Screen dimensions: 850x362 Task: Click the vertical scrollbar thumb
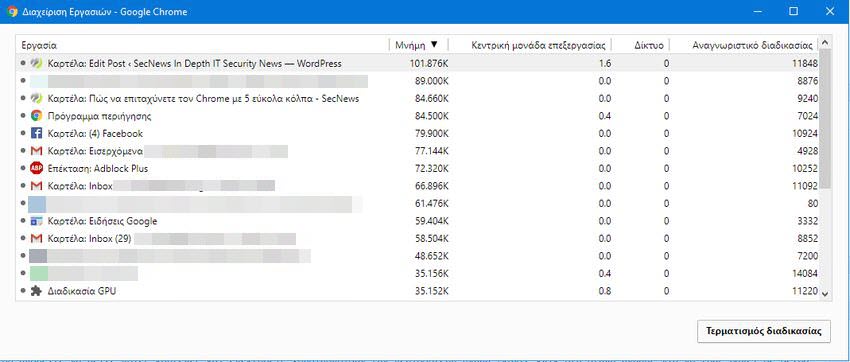coord(825,119)
